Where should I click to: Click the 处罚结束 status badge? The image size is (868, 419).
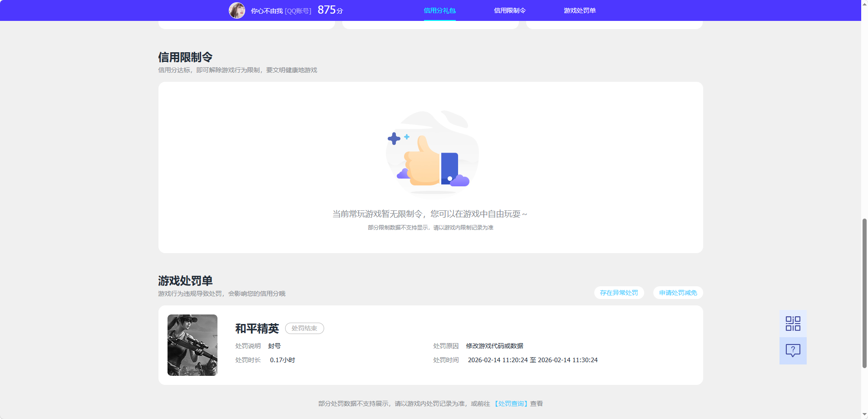coord(305,328)
